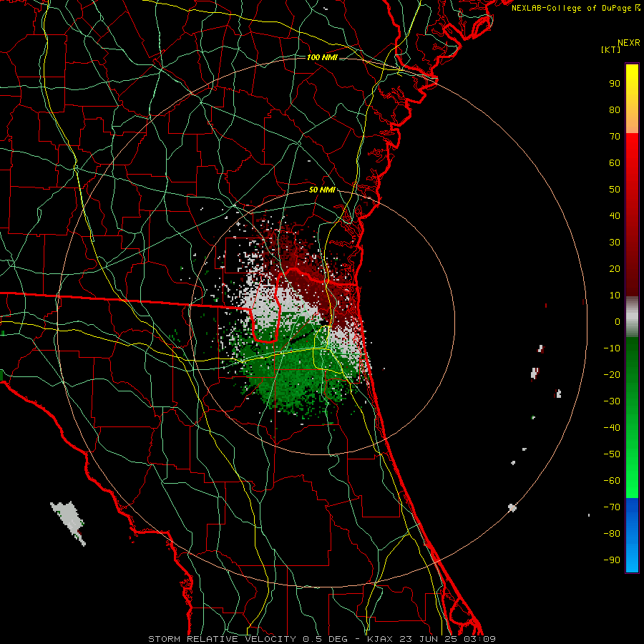Screen dimensions: 644x644
Task: Click the -70 value on the scale
Action: point(612,507)
